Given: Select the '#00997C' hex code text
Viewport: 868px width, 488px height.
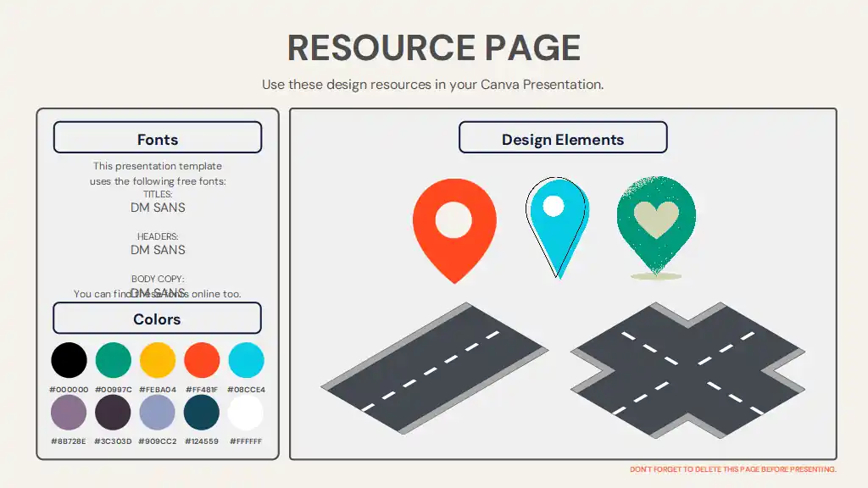Looking at the screenshot, I should 114,390.
